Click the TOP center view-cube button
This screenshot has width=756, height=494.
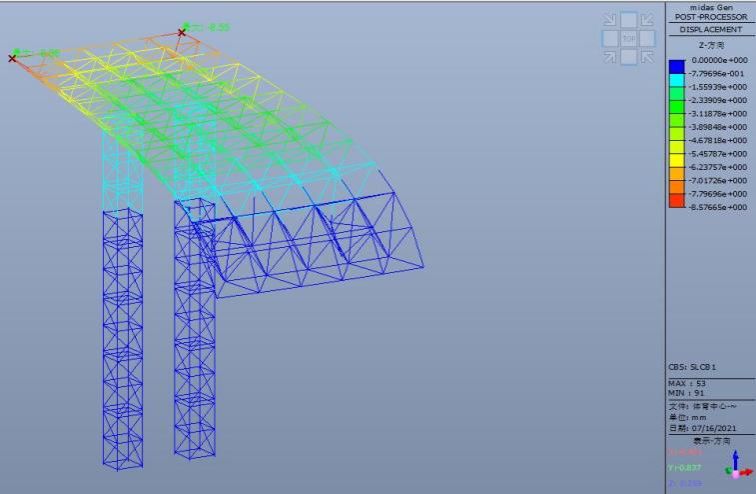[629, 38]
